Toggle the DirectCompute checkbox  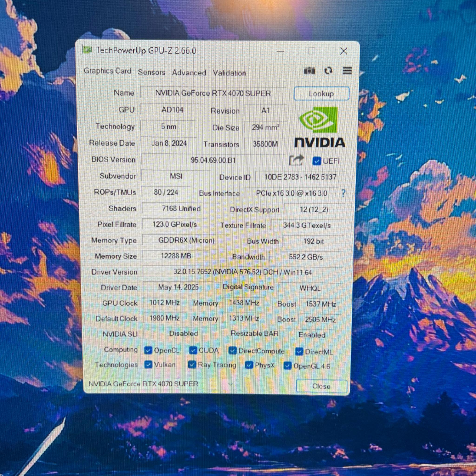coord(232,351)
